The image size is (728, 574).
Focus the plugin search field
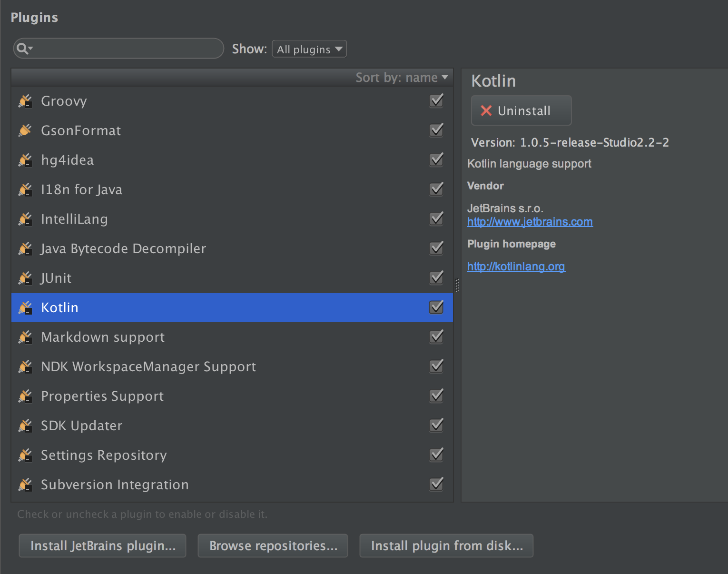pos(118,49)
